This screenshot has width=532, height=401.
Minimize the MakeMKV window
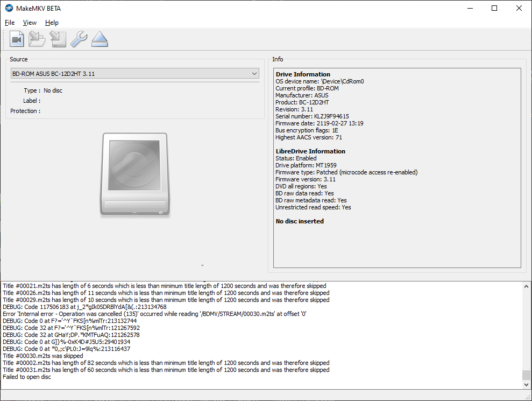(469, 8)
